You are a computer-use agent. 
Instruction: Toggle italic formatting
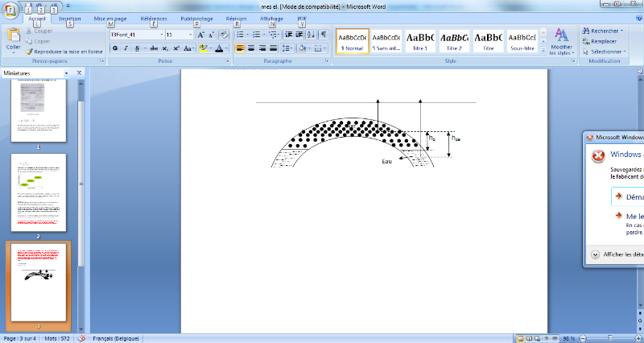coord(126,48)
